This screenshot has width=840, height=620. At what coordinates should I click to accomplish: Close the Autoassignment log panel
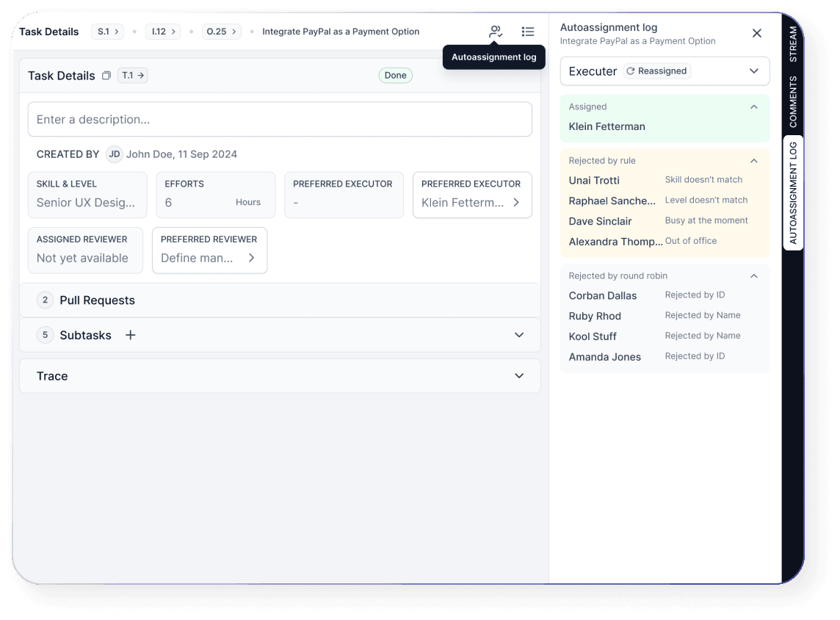(757, 32)
